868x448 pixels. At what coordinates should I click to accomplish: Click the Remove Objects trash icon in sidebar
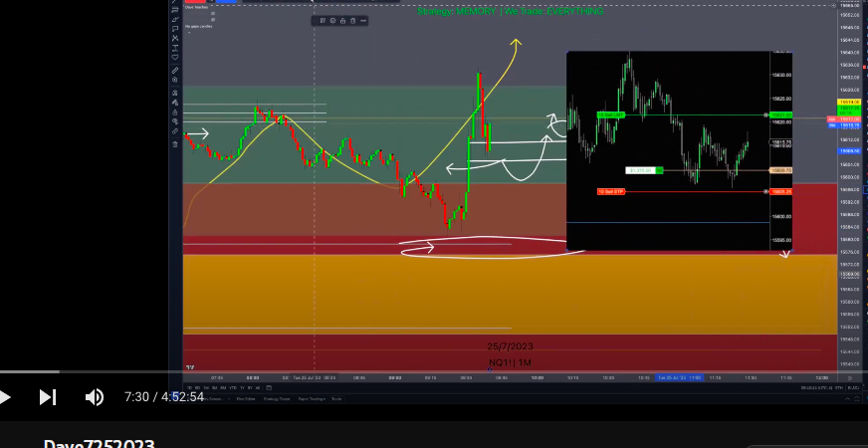[x=175, y=144]
